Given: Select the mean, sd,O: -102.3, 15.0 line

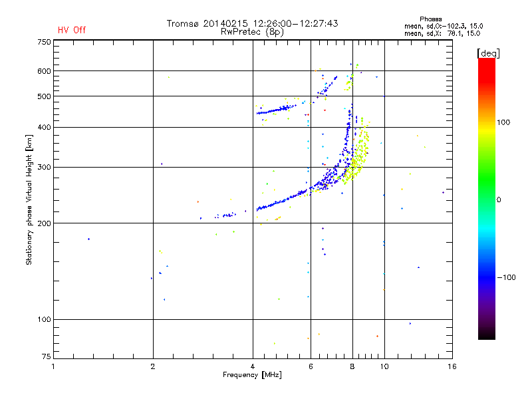Looking at the screenshot, I should click(444, 26).
